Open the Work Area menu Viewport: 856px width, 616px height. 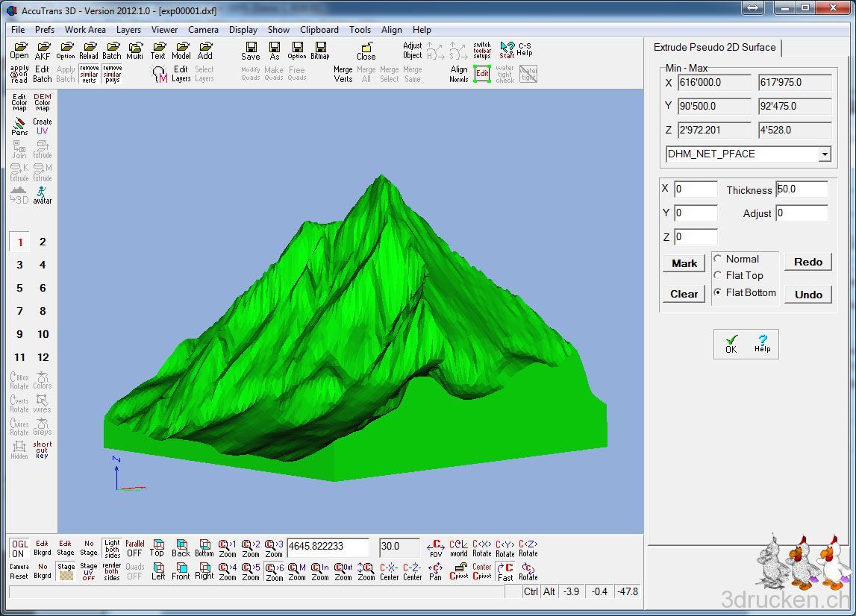[x=85, y=30]
